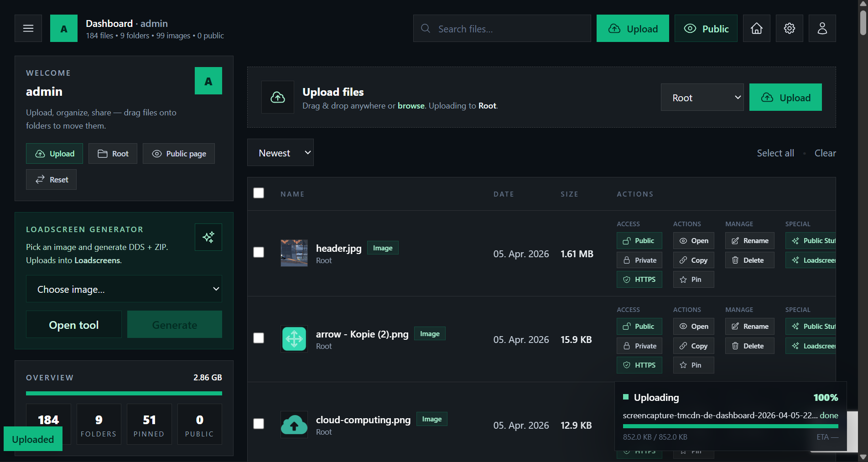Open settings gear icon

[789, 28]
